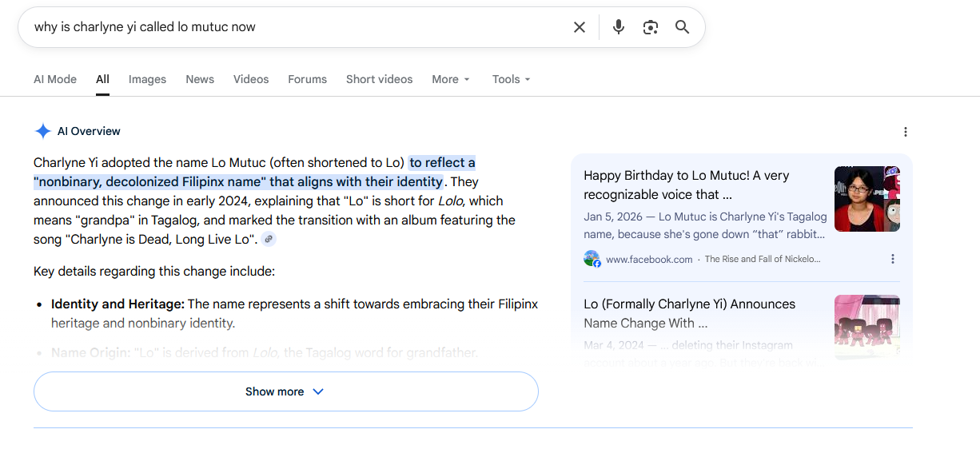Click the source link chip icon
980x449 pixels.
click(x=269, y=239)
